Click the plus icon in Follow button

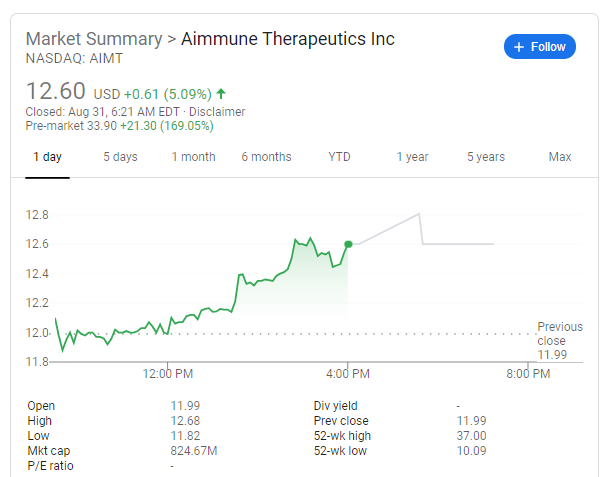(519, 47)
